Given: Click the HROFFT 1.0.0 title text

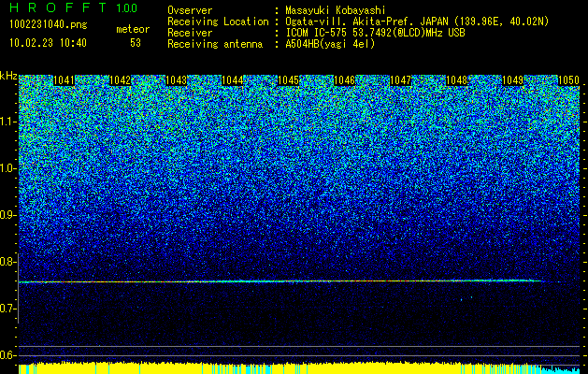Looking at the screenshot, I should (x=73, y=7).
